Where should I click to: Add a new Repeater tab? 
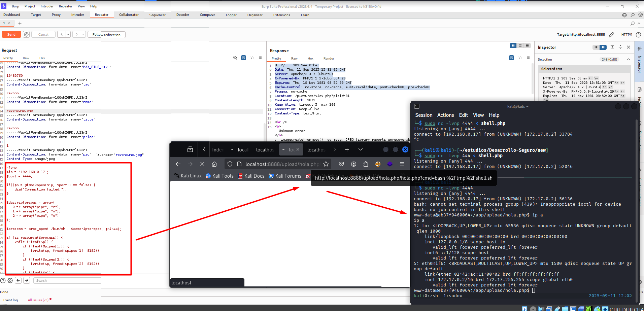click(20, 23)
